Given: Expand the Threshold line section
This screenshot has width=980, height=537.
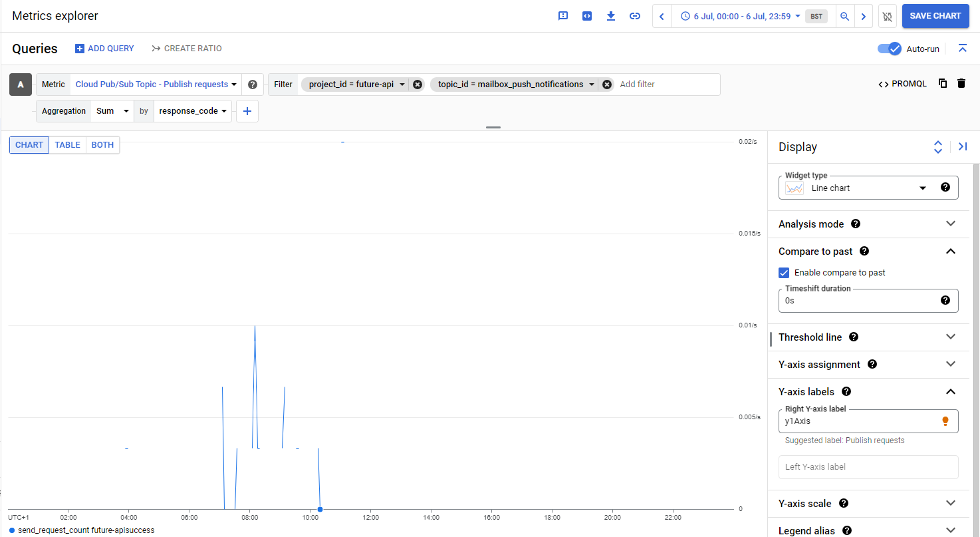Looking at the screenshot, I should (950, 337).
